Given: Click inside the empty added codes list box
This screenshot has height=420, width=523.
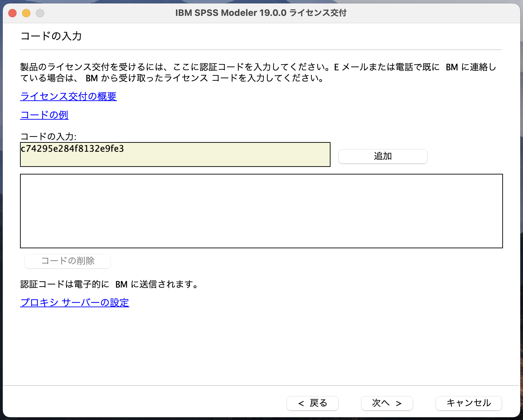Looking at the screenshot, I should [261, 211].
